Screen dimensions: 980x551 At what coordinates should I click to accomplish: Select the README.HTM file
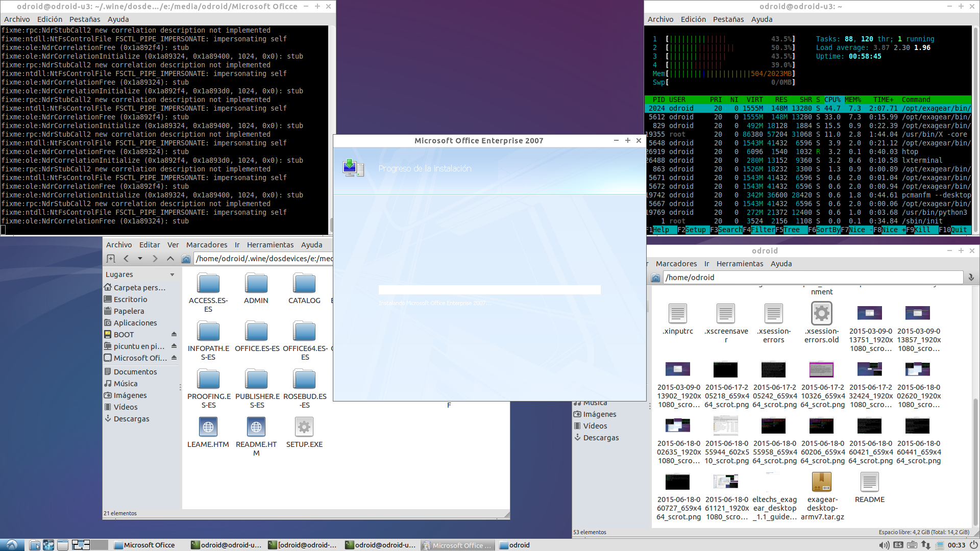click(256, 436)
